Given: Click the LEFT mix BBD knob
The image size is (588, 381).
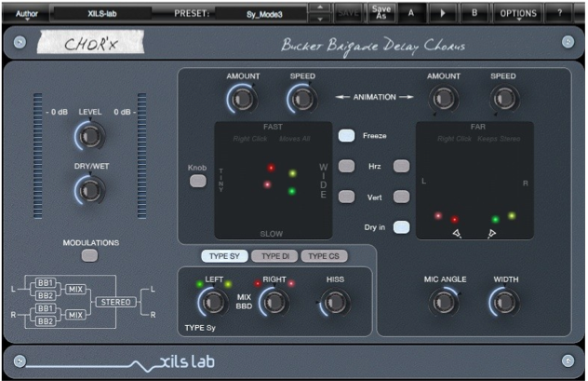Looking at the screenshot, I should point(213,302).
